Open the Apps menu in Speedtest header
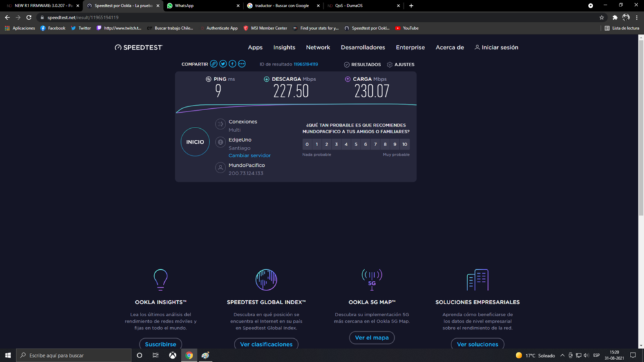The height and width of the screenshot is (362, 644). (255, 48)
